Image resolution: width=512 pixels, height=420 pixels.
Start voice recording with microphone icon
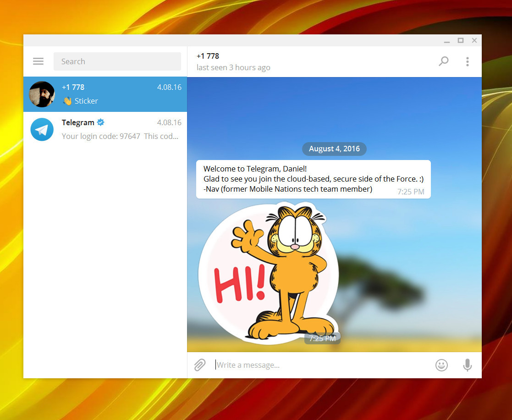click(x=467, y=365)
